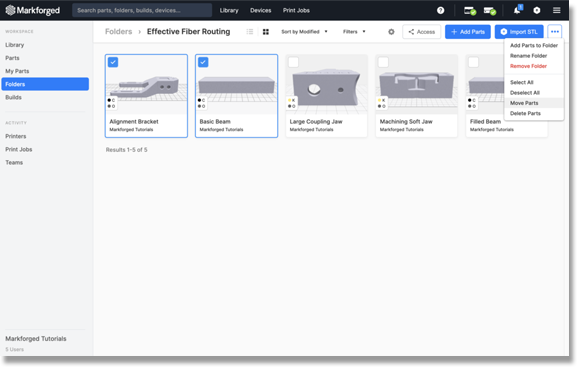
Task: Open the Machining Soft Jaw thumbnail
Action: (417, 84)
